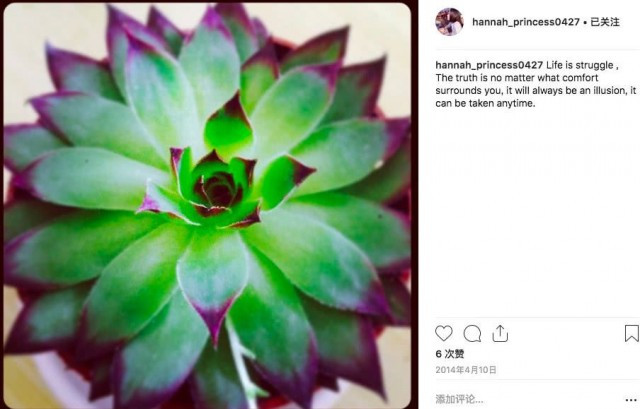640x409 pixels.
Task: Click the dark border right of the photo
Action: point(414,204)
